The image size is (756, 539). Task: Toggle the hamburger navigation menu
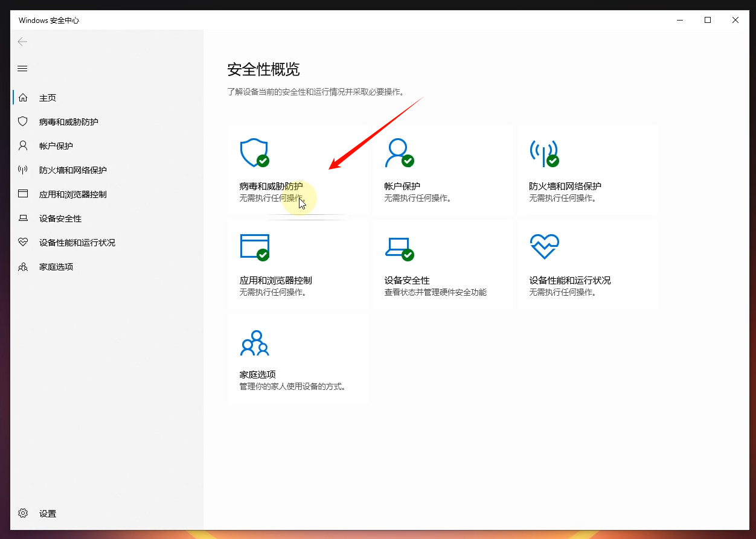point(22,68)
